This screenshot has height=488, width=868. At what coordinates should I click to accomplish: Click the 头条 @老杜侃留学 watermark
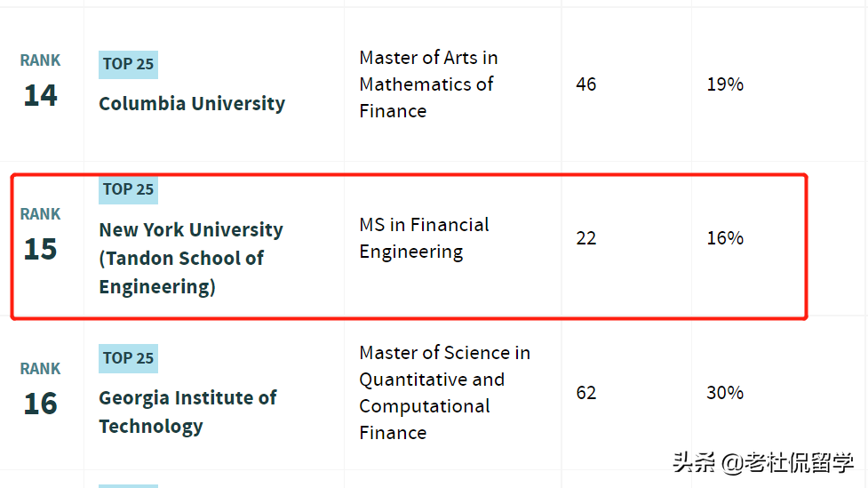coord(762,462)
